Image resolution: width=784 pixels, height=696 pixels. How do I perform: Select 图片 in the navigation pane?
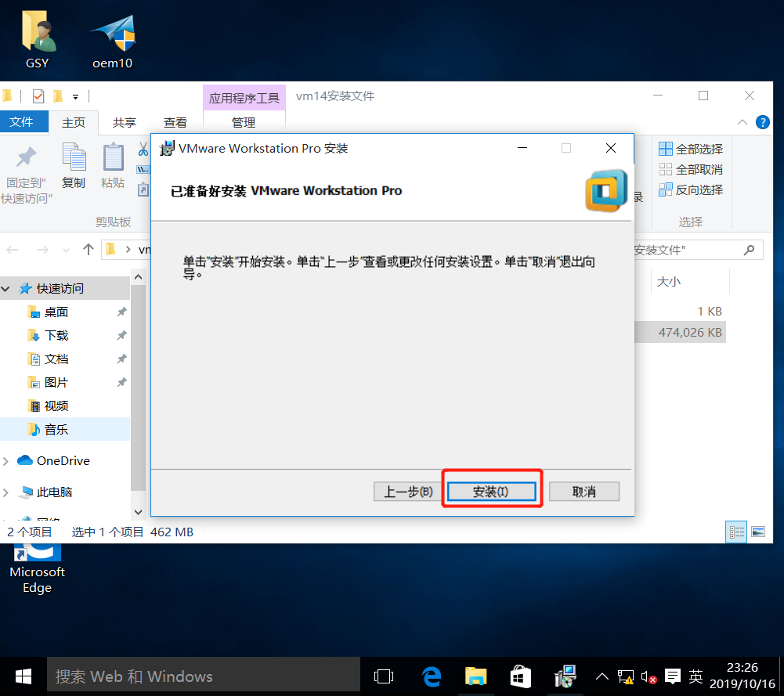click(x=56, y=382)
